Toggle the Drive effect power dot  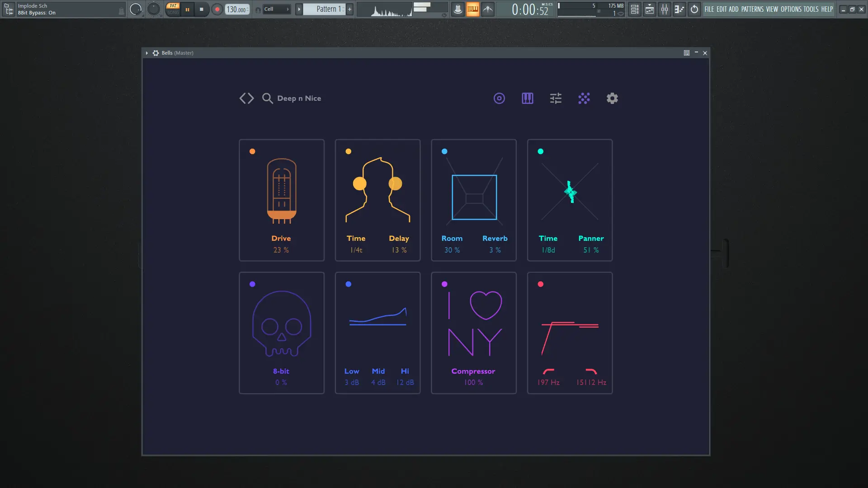tap(252, 151)
